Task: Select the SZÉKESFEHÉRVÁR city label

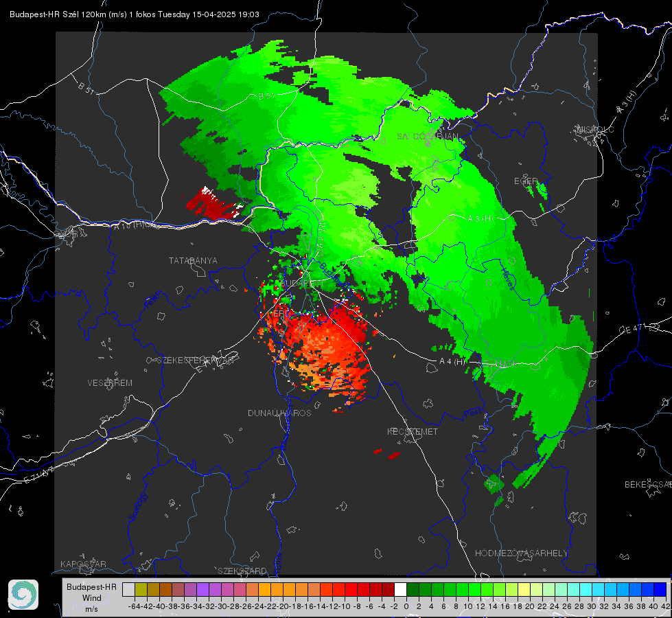Action: pos(197,360)
